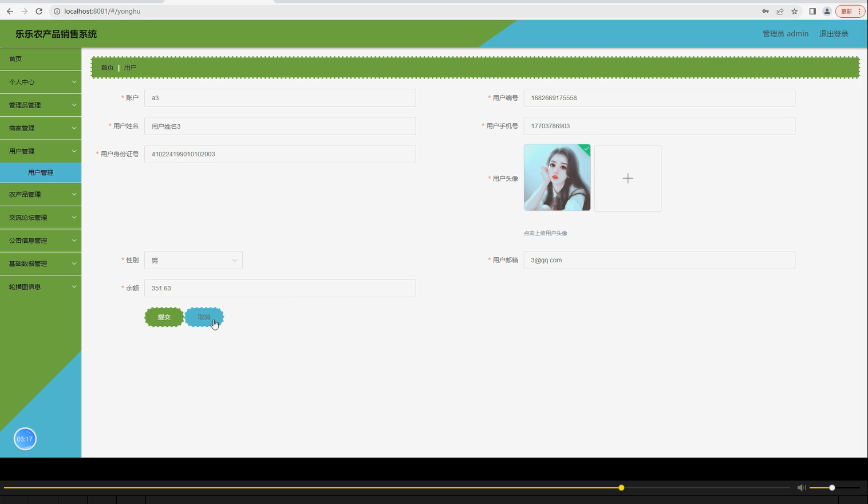This screenshot has width=868, height=504.
Task: Click the 提交 submit button
Action: 164,317
